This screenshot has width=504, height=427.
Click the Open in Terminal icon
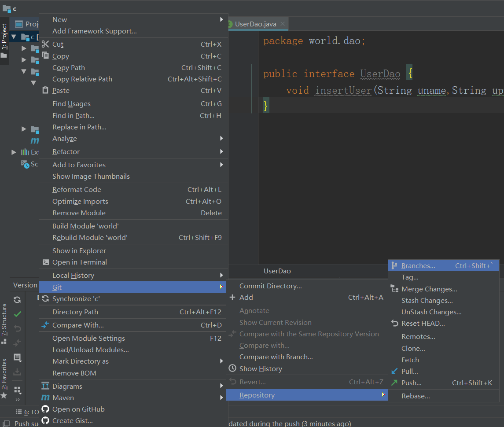(46, 262)
